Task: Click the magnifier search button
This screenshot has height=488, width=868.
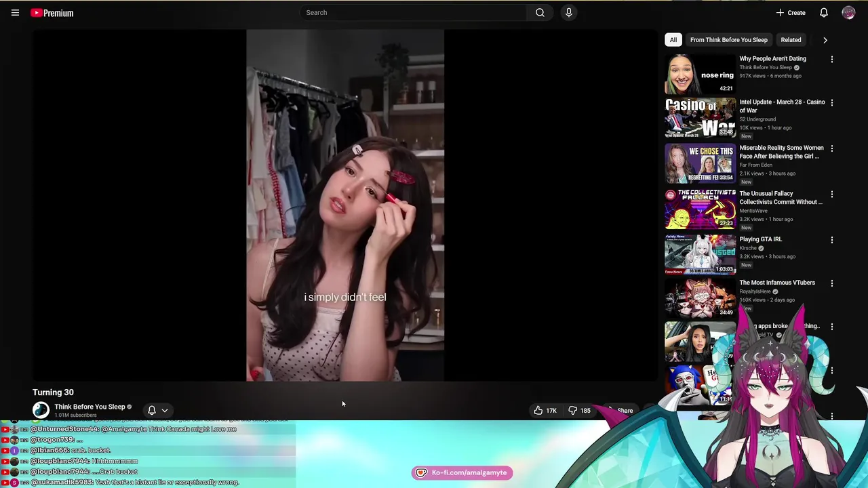Action: [x=540, y=12]
